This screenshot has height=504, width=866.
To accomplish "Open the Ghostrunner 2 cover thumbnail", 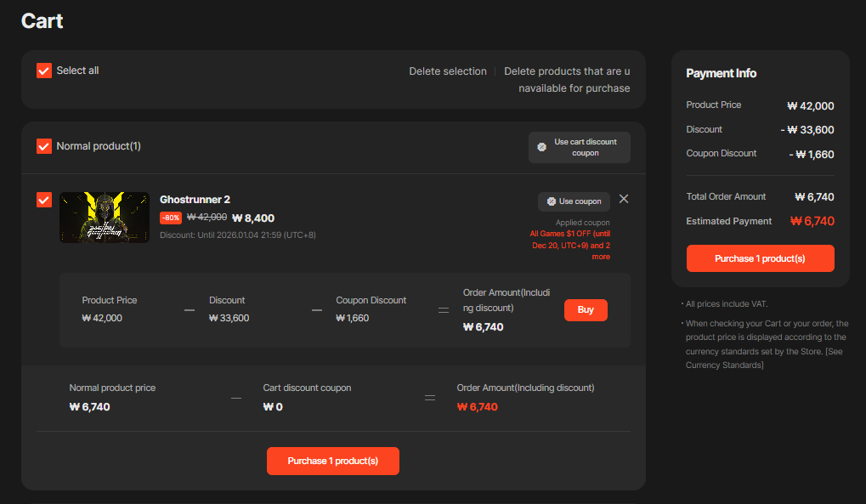I will [x=105, y=217].
